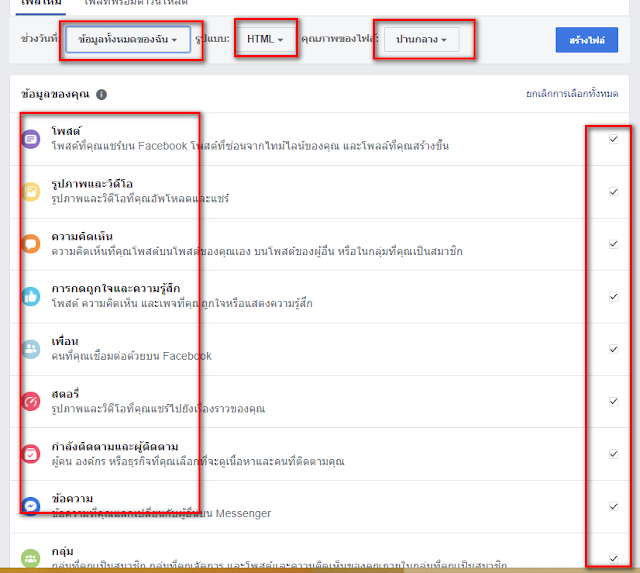Click the รูปภาพและวิดีโอ heading text
This screenshot has width=640, height=573.
pyautogui.click(x=92, y=184)
